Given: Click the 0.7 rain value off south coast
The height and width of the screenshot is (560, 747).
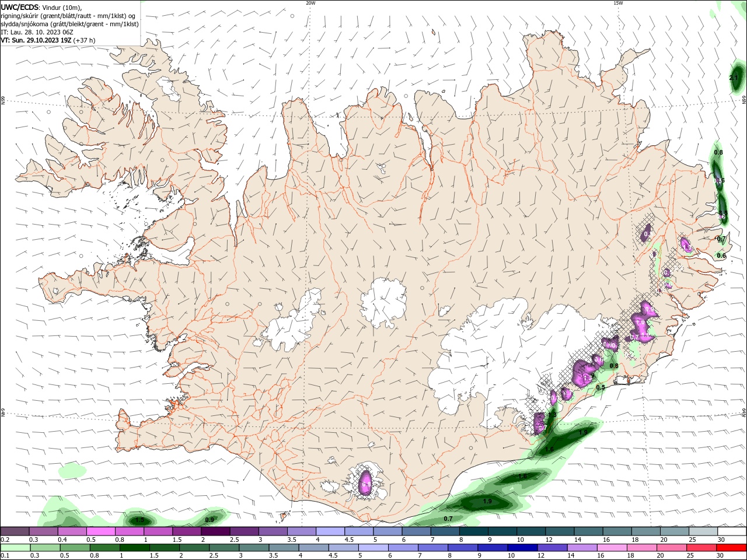Looking at the screenshot, I should coord(448,519).
